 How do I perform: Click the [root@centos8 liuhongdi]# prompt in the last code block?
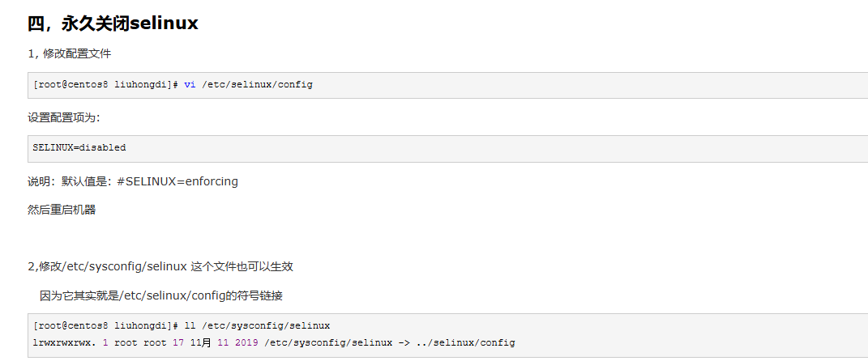coord(105,325)
